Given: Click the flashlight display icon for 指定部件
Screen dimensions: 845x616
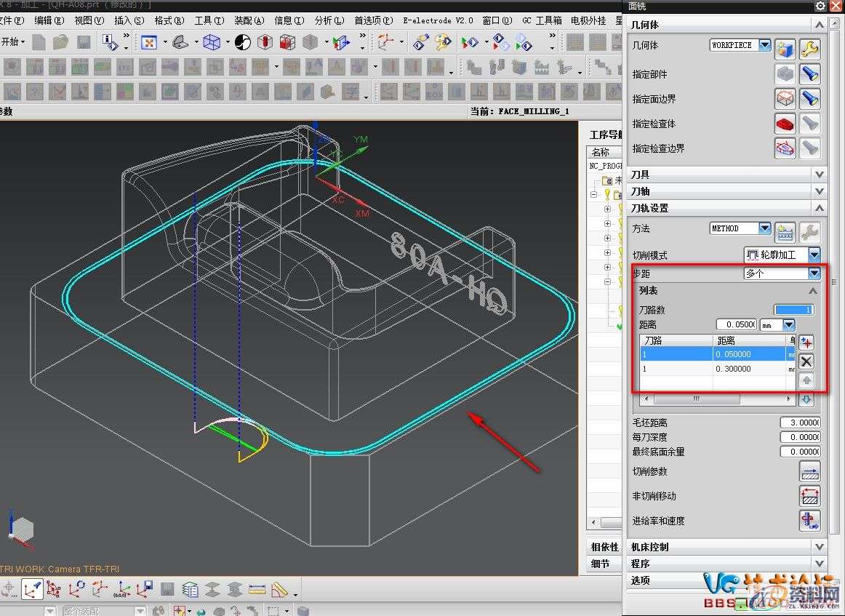Looking at the screenshot, I should point(809,74).
